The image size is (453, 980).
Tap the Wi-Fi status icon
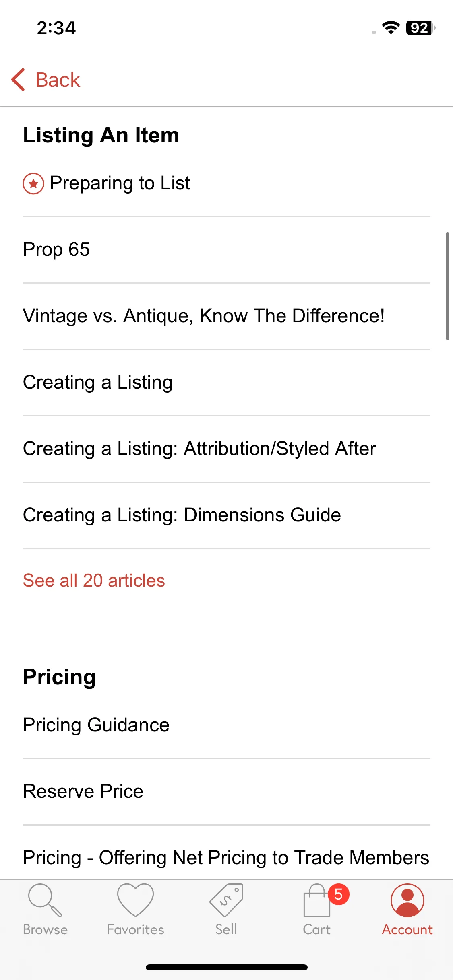click(391, 28)
